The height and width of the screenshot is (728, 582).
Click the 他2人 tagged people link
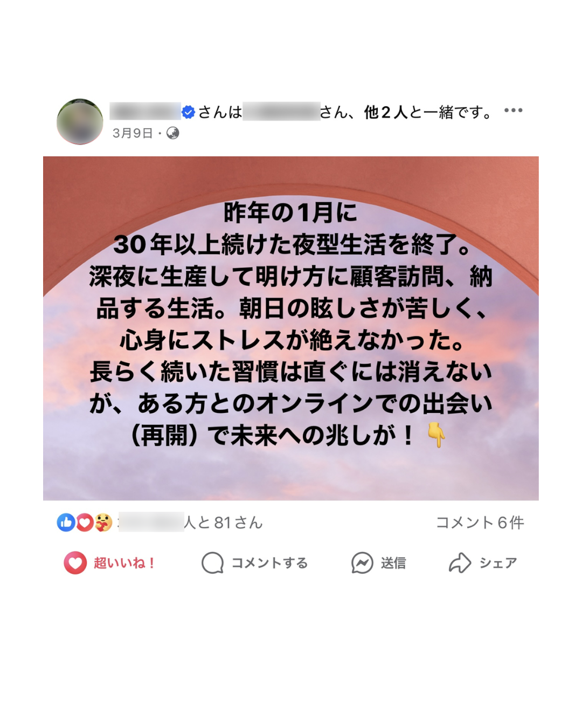point(386,112)
